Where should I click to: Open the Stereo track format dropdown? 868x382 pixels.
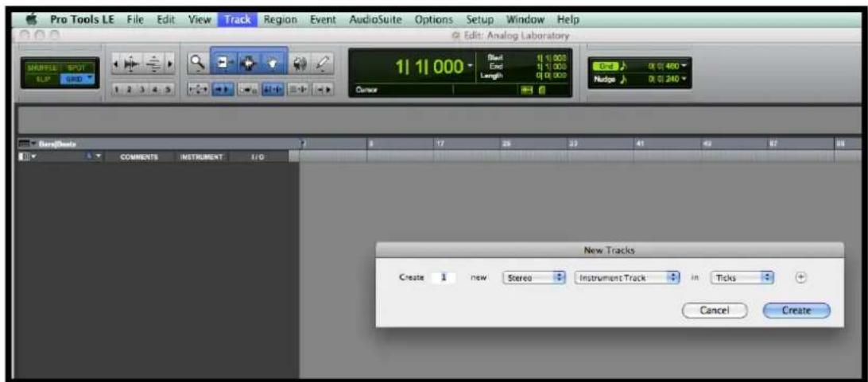(x=533, y=278)
